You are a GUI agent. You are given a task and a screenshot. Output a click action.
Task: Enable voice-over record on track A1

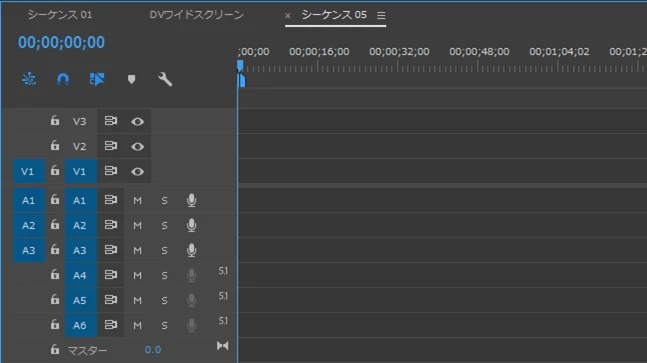[191, 200]
